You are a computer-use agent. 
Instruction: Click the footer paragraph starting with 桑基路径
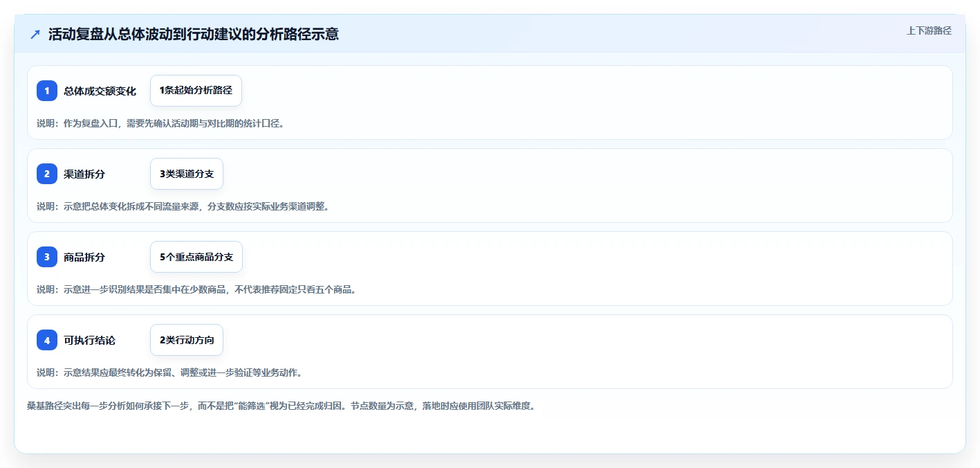click(281, 406)
